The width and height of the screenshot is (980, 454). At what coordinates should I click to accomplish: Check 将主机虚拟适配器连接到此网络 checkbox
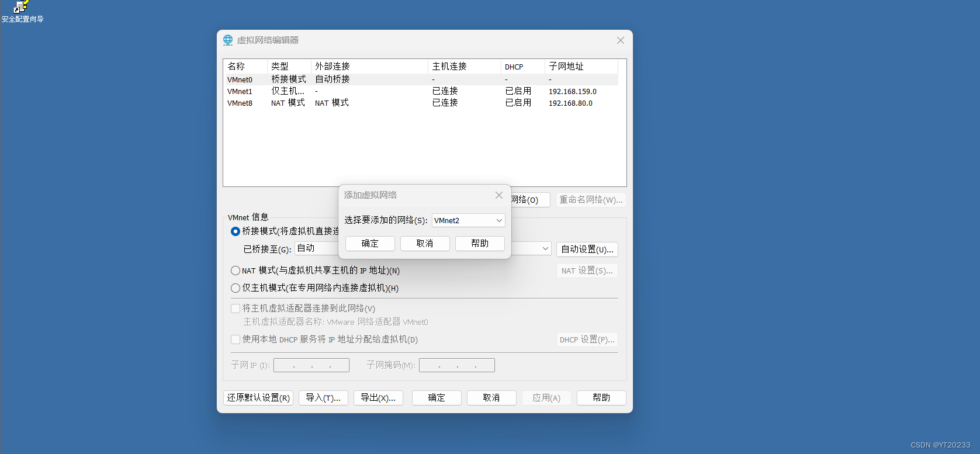tap(236, 309)
